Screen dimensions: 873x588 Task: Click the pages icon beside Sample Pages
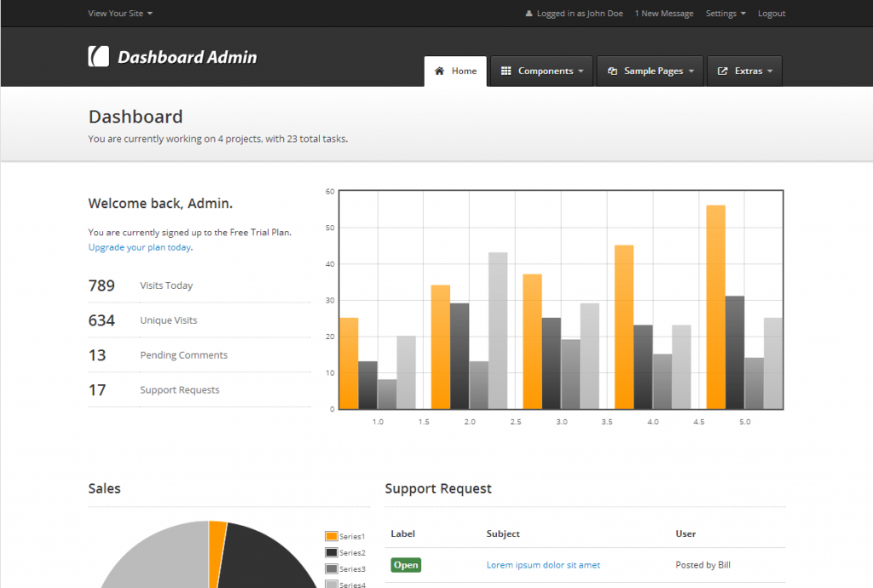point(612,72)
